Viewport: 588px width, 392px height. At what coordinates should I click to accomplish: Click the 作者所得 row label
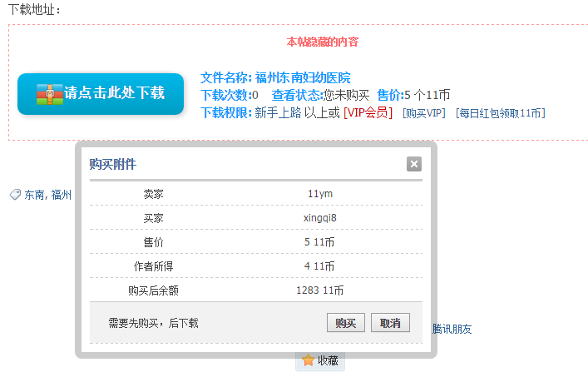pyautogui.click(x=153, y=266)
